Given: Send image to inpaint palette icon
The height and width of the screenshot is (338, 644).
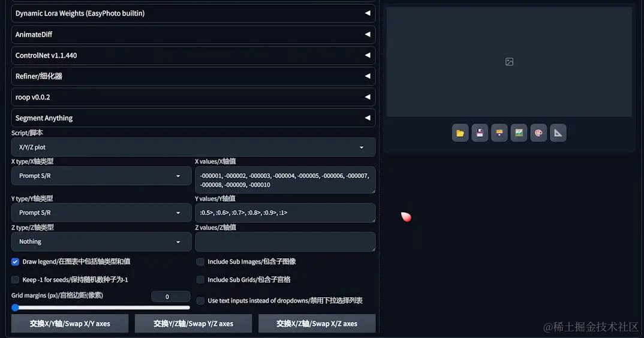Looking at the screenshot, I should tap(538, 133).
